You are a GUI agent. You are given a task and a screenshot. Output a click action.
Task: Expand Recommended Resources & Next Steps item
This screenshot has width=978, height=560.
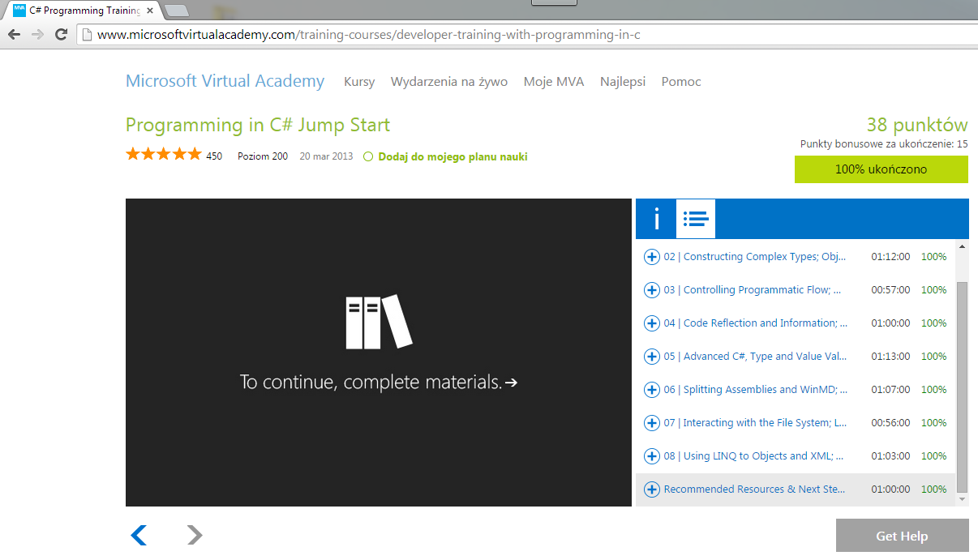(651, 489)
